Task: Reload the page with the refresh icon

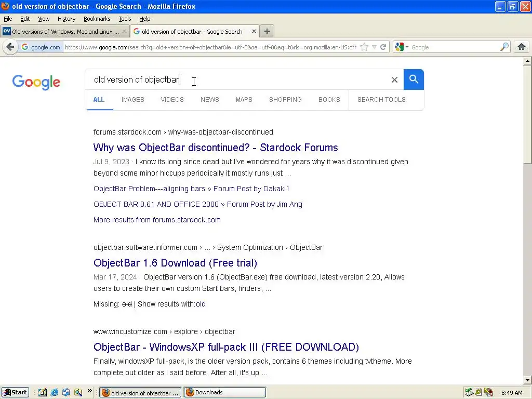Action: (383, 47)
